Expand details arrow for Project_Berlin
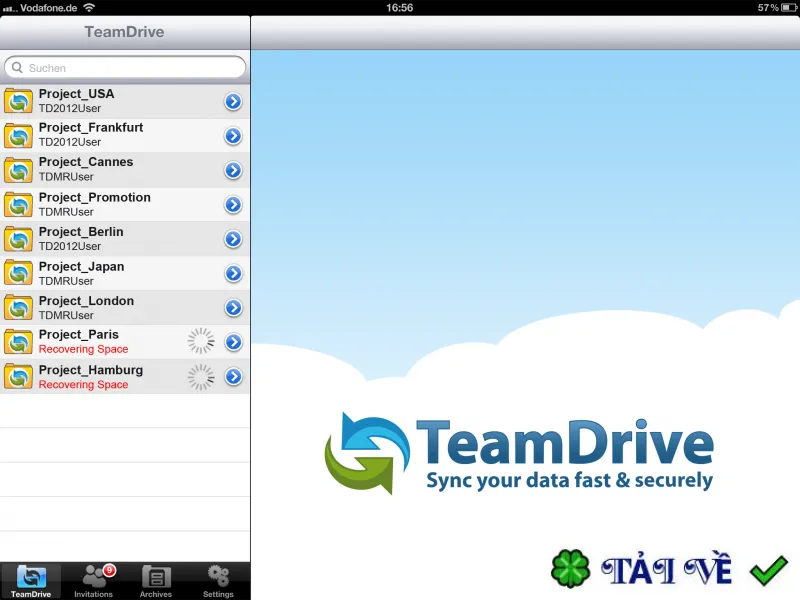Screen dimensions: 800x600 point(233,239)
